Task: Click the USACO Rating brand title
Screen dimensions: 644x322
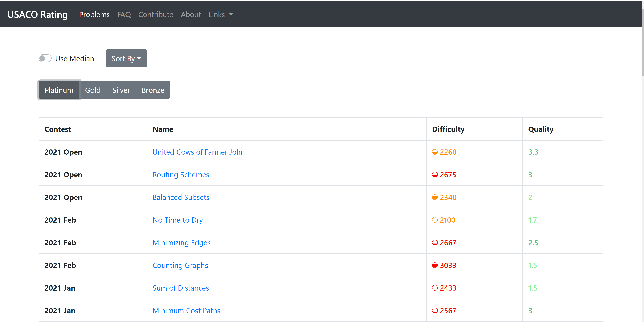Action: [x=38, y=15]
